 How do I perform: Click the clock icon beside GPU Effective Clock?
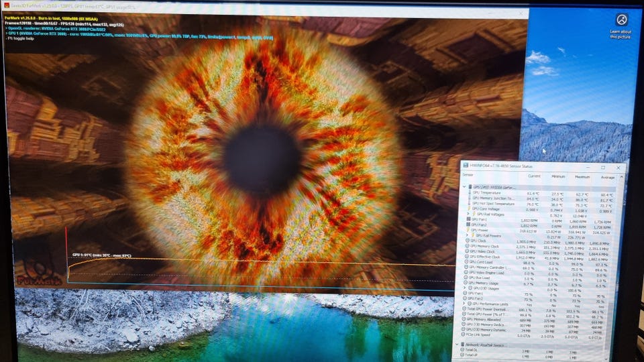coord(467,257)
